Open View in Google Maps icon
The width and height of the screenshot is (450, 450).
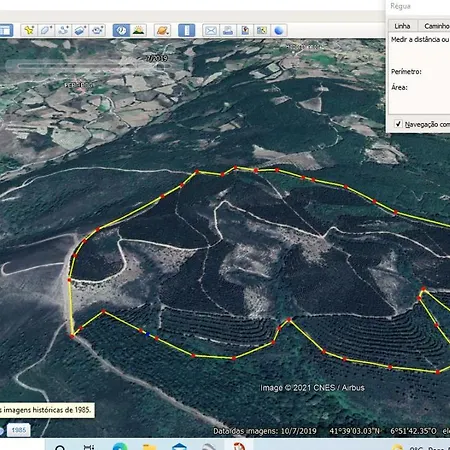[262, 31]
